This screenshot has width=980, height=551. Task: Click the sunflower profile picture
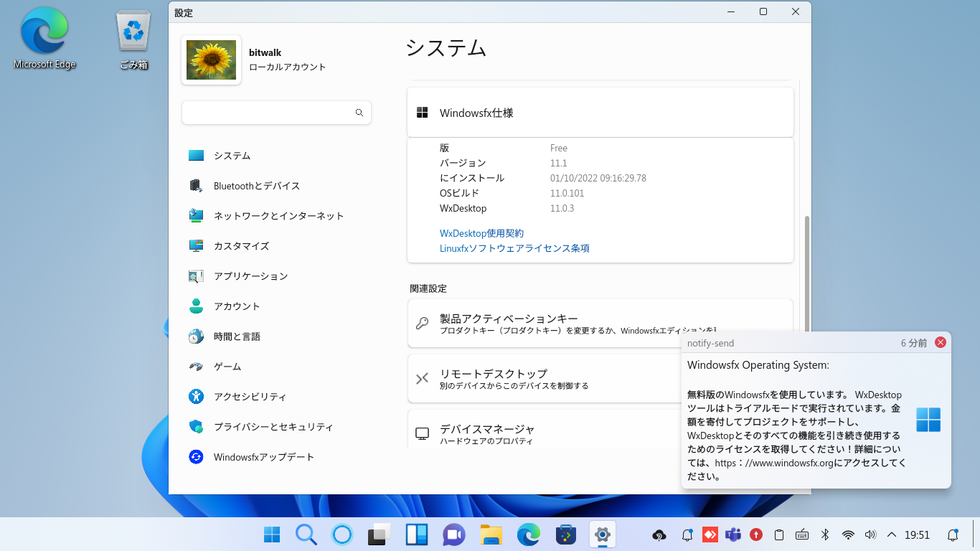[211, 60]
